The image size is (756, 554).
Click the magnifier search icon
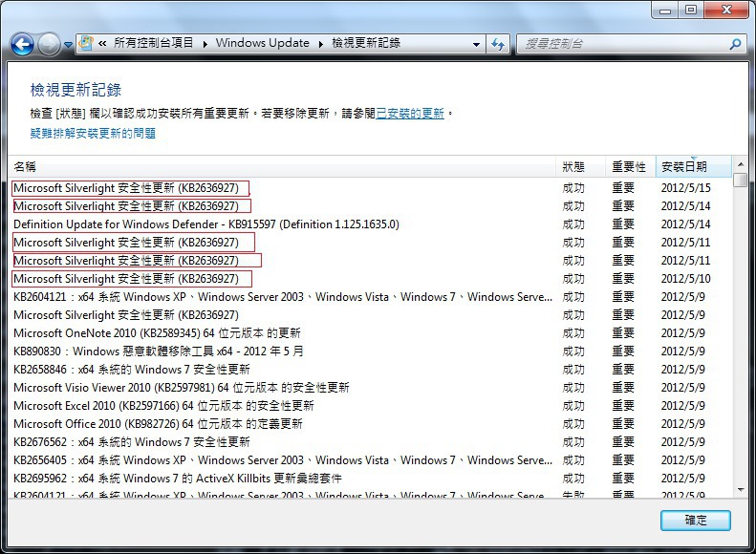(735, 44)
